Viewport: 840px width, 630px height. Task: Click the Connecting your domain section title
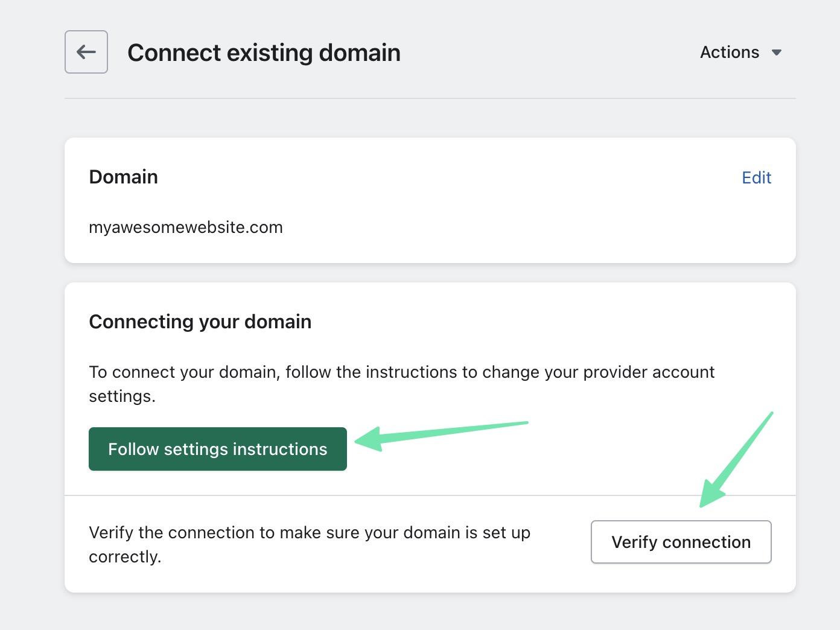200,322
